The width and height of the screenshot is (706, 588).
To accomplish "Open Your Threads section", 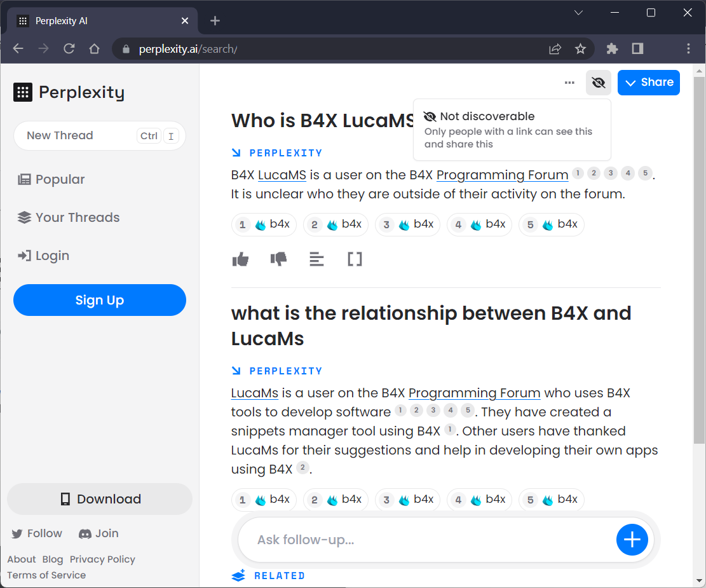I will pos(69,217).
